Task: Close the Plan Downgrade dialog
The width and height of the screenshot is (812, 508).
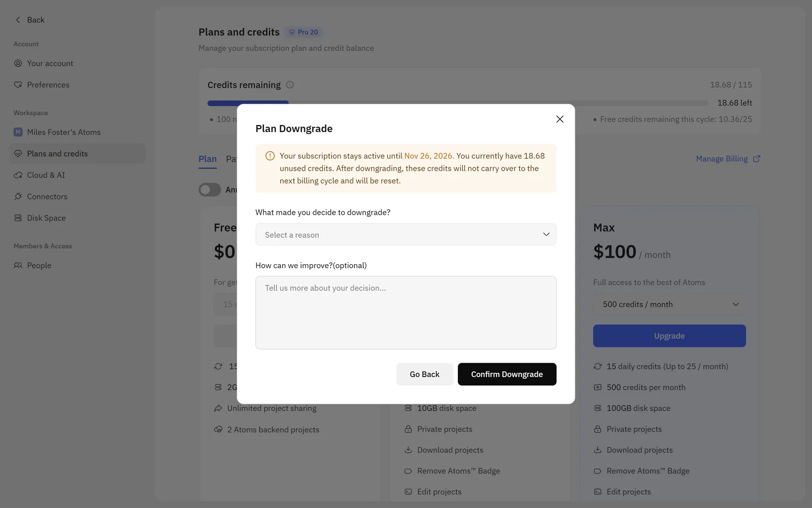Action: [x=560, y=119]
